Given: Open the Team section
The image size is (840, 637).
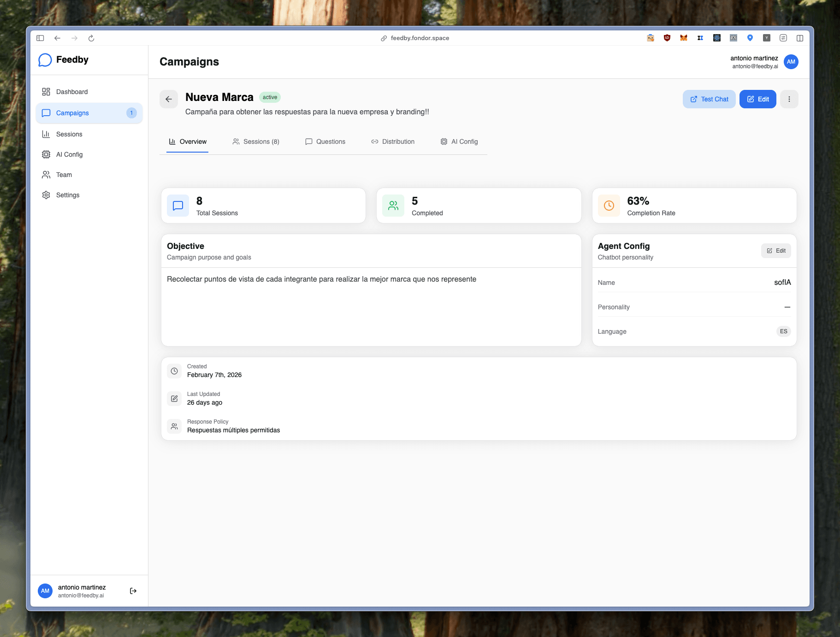Looking at the screenshot, I should pyautogui.click(x=64, y=174).
